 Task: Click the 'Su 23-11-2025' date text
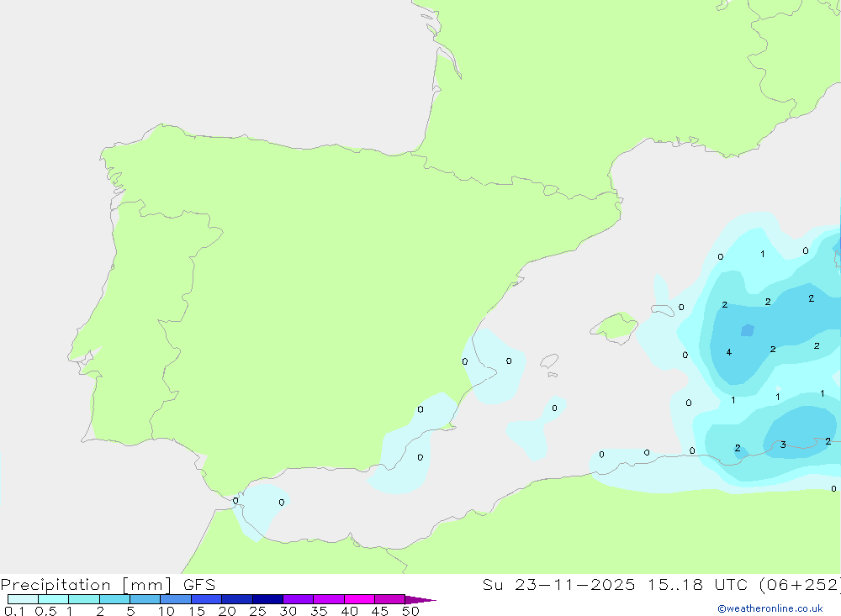(x=558, y=585)
